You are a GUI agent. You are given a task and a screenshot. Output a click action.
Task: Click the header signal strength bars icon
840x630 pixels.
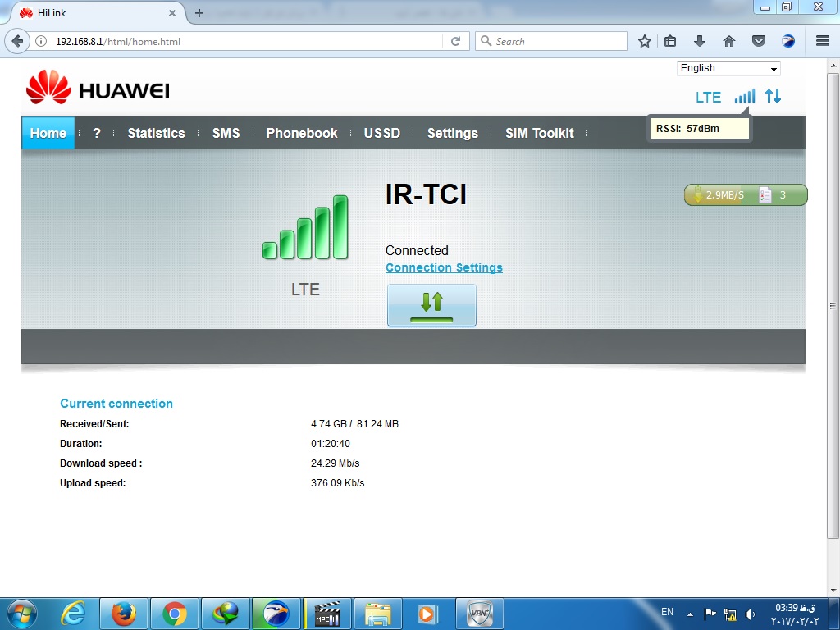tap(745, 97)
